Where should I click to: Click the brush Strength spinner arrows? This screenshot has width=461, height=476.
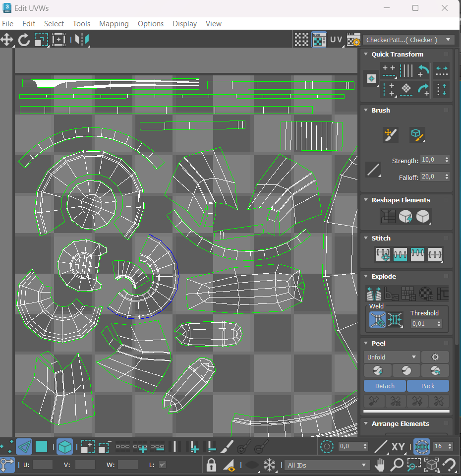[447, 160]
